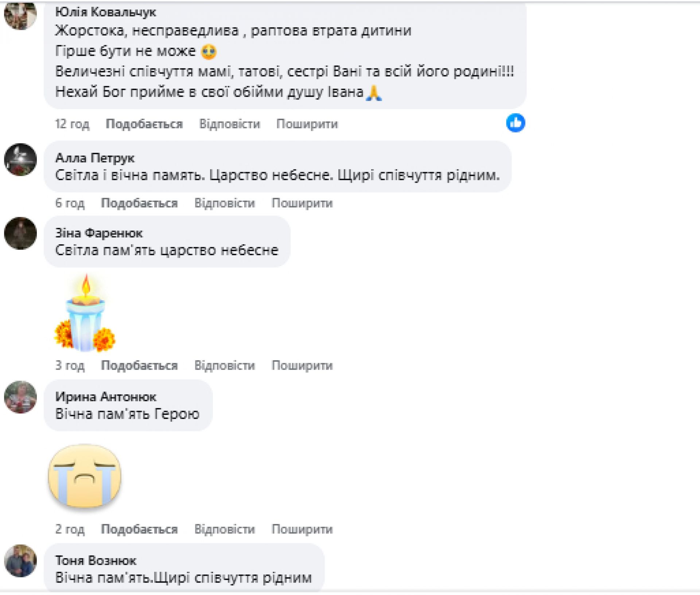The height and width of the screenshot is (595, 700).
Task: Share Юлія Ковальчук's comment via Поширити
Action: pos(307,124)
